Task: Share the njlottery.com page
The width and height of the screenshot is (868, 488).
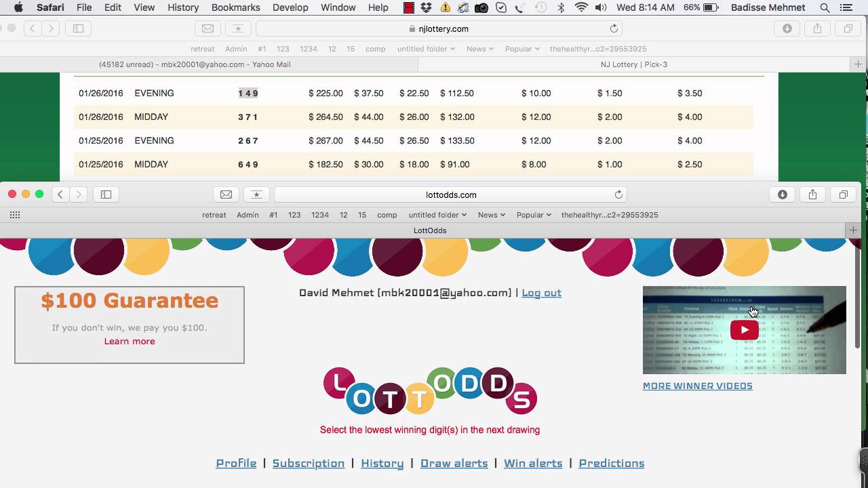Action: (817, 28)
